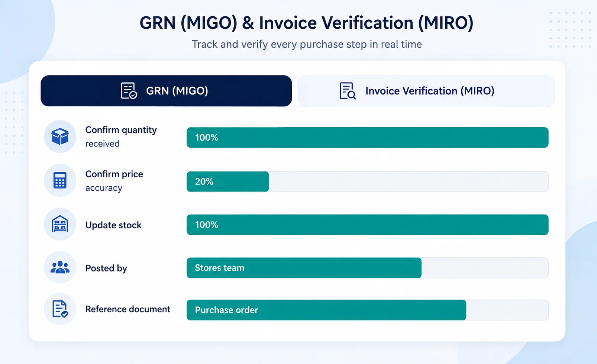Click the people group icon for Posted by
The height and width of the screenshot is (364, 597).
coord(60,267)
